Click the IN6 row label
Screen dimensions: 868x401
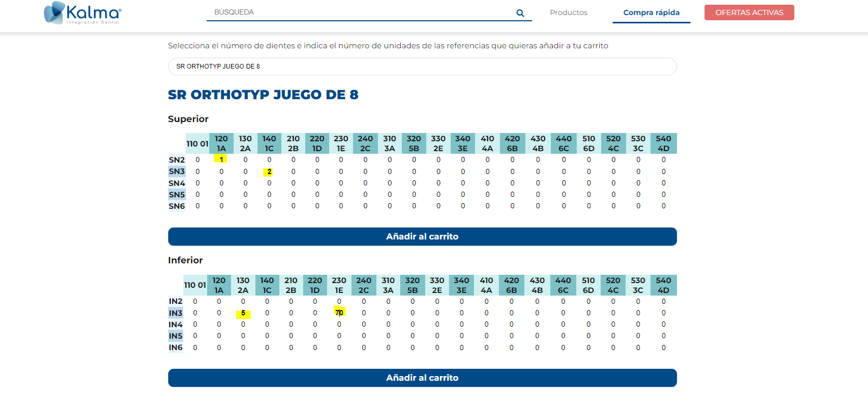click(x=175, y=347)
